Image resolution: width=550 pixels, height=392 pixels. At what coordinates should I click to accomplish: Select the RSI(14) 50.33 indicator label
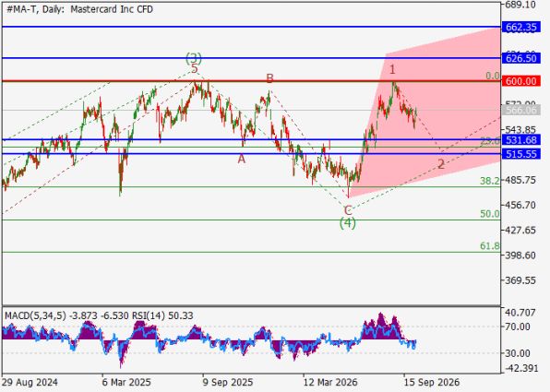[x=162, y=315]
